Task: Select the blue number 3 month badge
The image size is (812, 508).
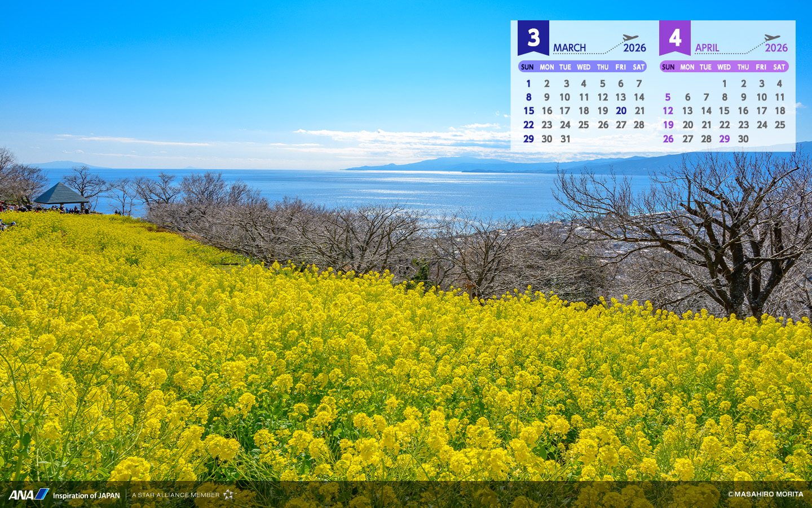Action: [533, 38]
